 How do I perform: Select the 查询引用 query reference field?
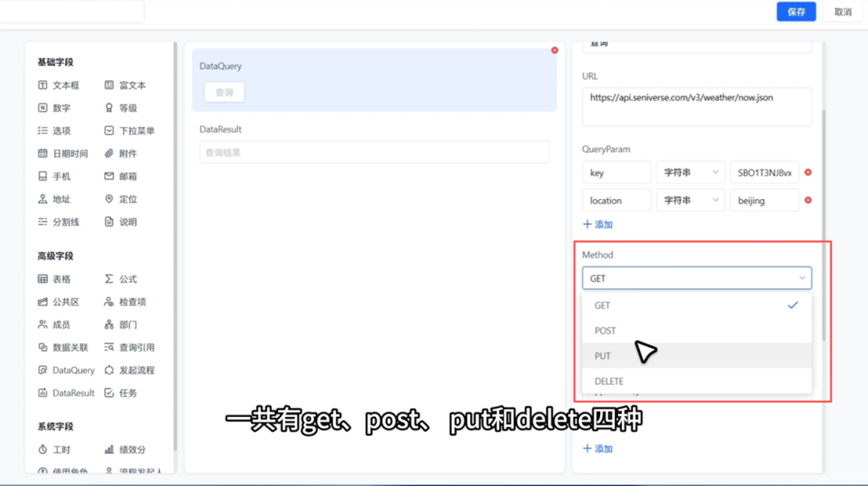[x=129, y=347]
